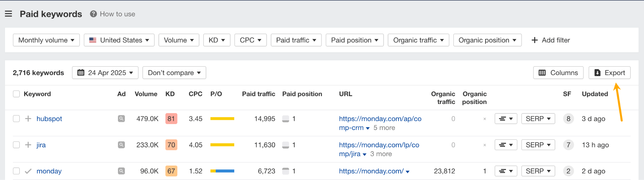Viewport: 644px width, 180px height.
Task: Open the position history dropdown for hubspot
Action: click(506, 119)
